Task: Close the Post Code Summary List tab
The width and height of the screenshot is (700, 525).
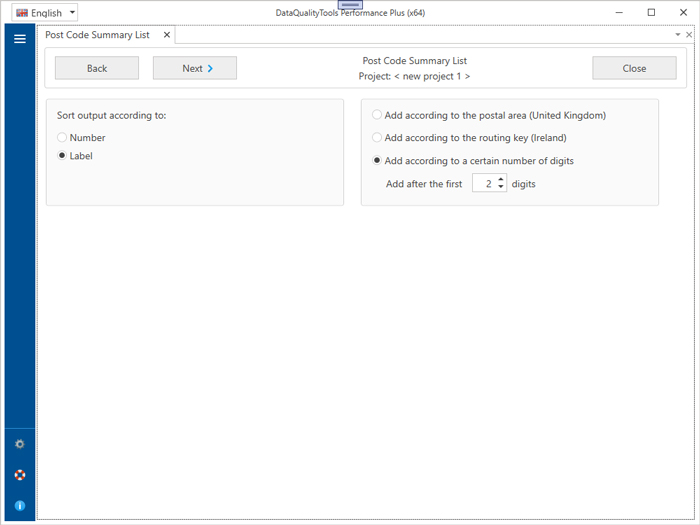Action: click(x=167, y=35)
